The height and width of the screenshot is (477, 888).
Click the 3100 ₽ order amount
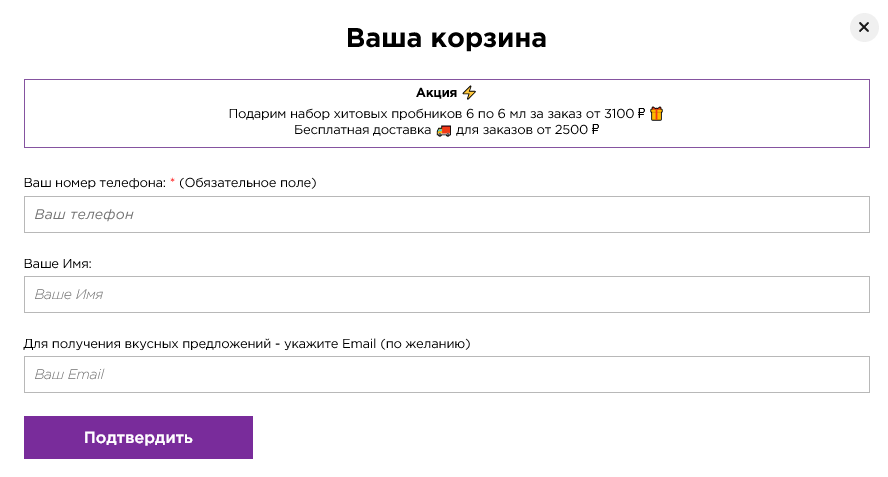(x=625, y=114)
